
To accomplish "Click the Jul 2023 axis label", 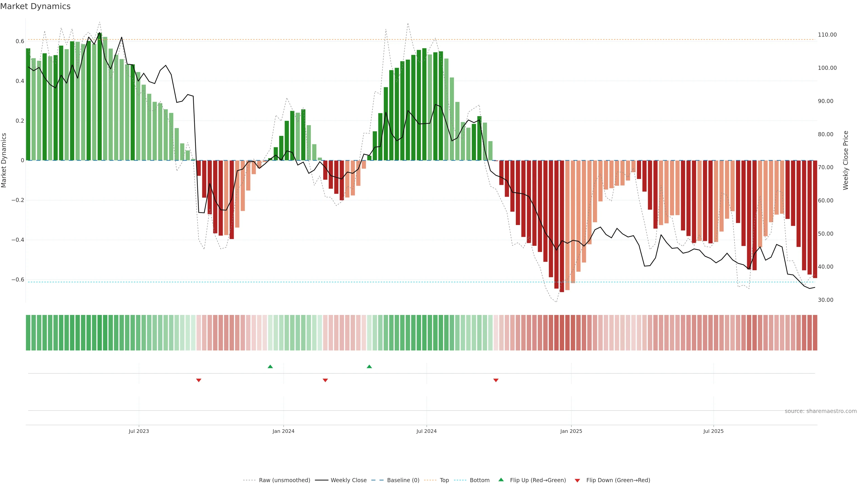I will 139,431.
